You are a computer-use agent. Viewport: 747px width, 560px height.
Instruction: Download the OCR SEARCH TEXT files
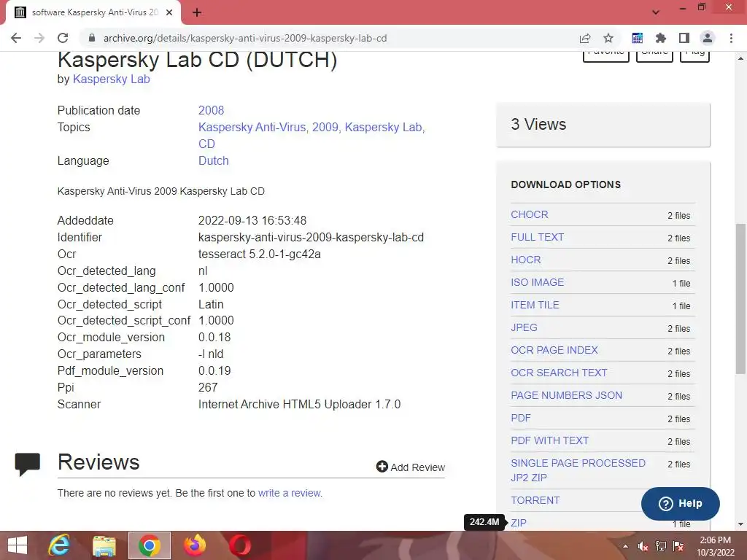(x=559, y=373)
